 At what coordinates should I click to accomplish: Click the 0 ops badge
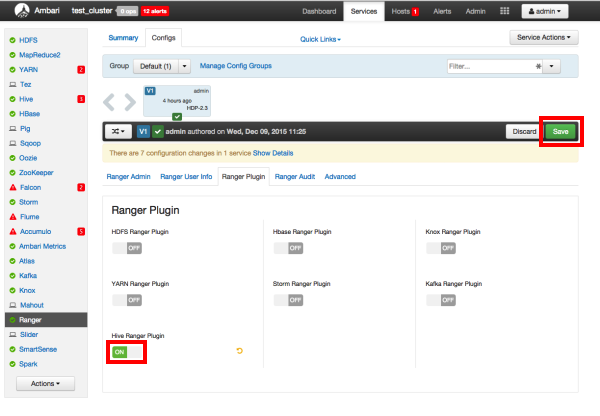(x=127, y=11)
